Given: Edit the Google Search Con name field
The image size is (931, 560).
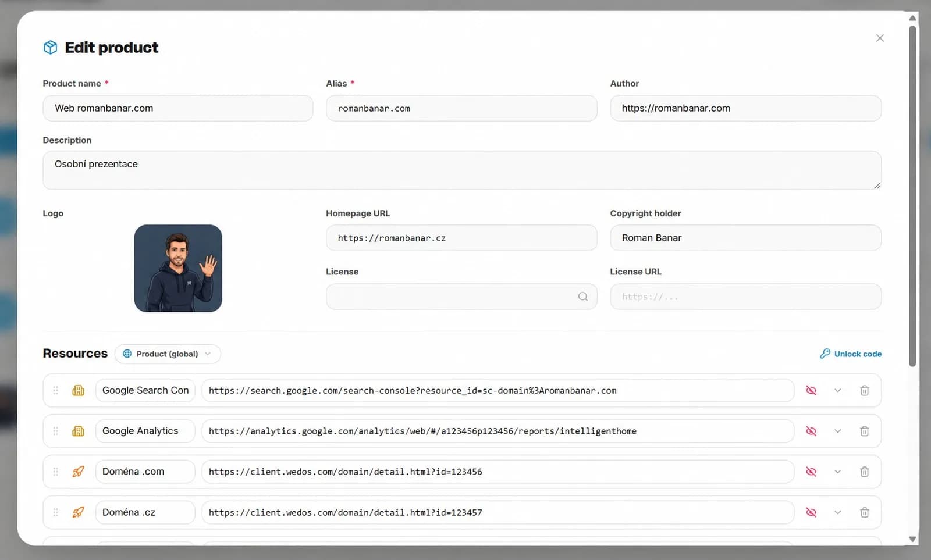Looking at the screenshot, I should coord(145,390).
